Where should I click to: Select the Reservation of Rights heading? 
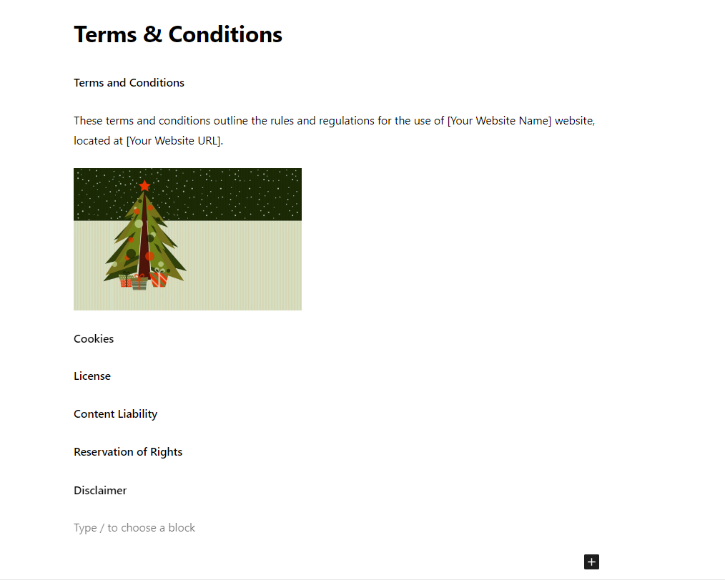click(x=128, y=452)
